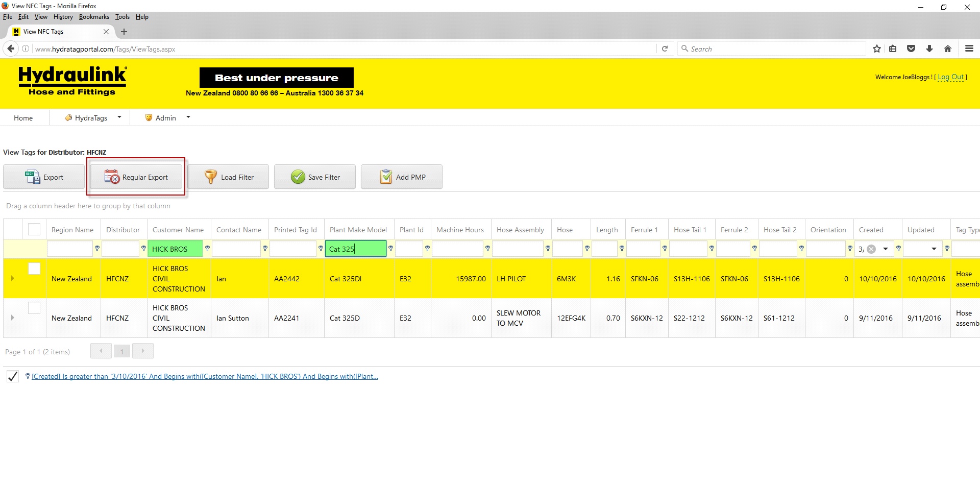Screen dimensions: 980x485
Task: Click the Hydraulink logo
Action: [x=72, y=81]
